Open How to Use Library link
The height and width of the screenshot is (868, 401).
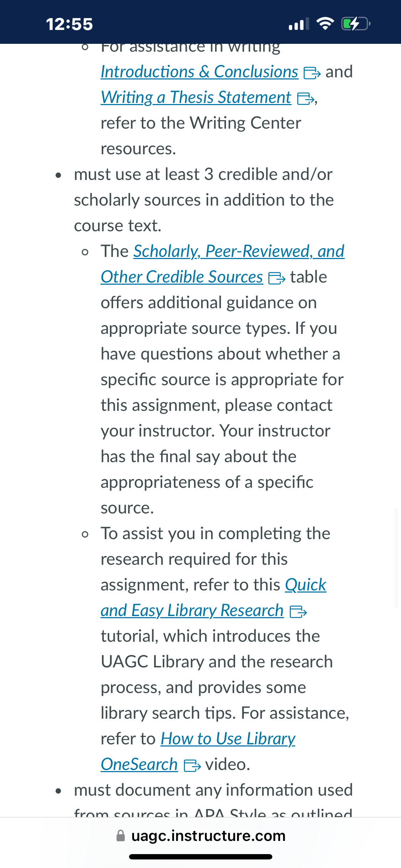coord(228,739)
